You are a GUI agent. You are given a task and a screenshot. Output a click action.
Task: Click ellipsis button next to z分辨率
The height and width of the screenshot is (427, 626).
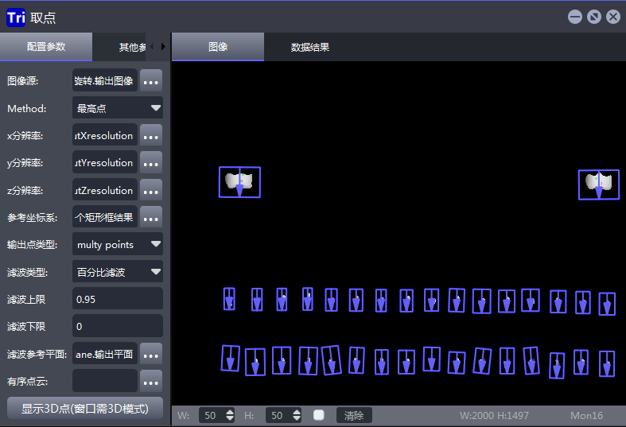point(151,190)
